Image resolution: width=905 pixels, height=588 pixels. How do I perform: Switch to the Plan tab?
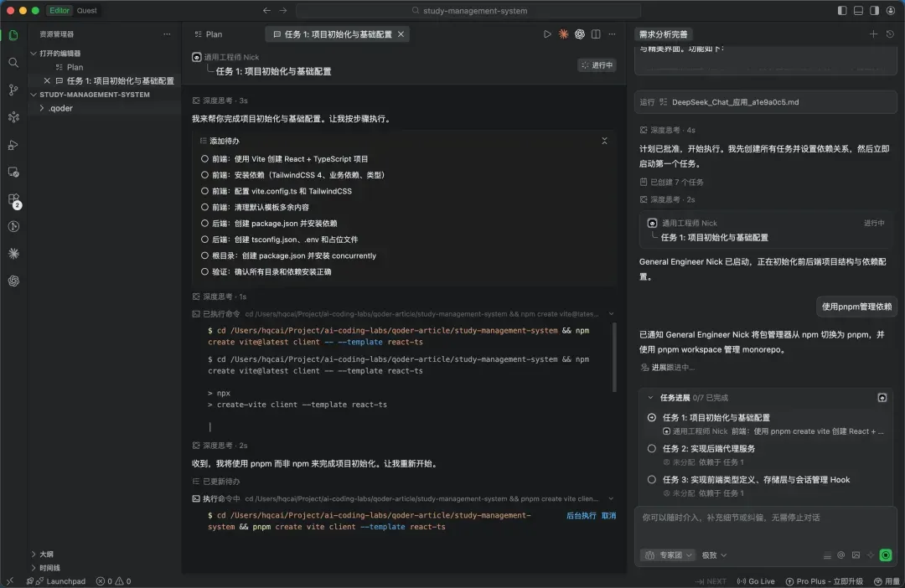tap(208, 34)
